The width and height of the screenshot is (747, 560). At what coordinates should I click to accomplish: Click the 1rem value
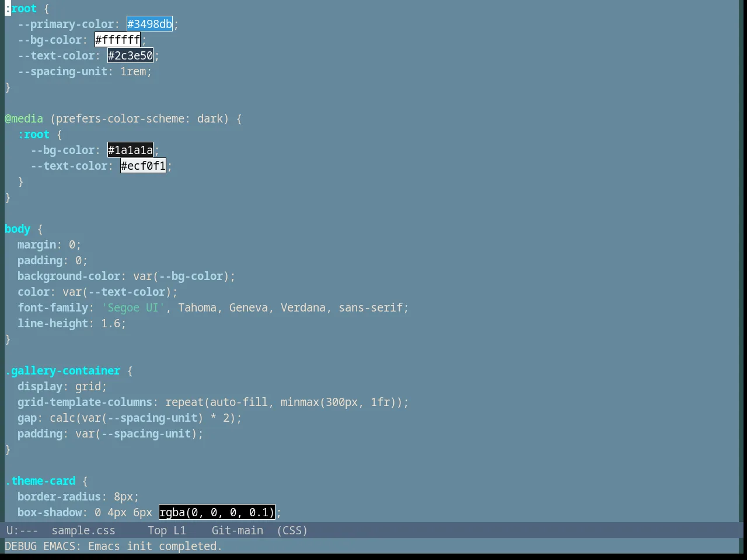point(133,71)
